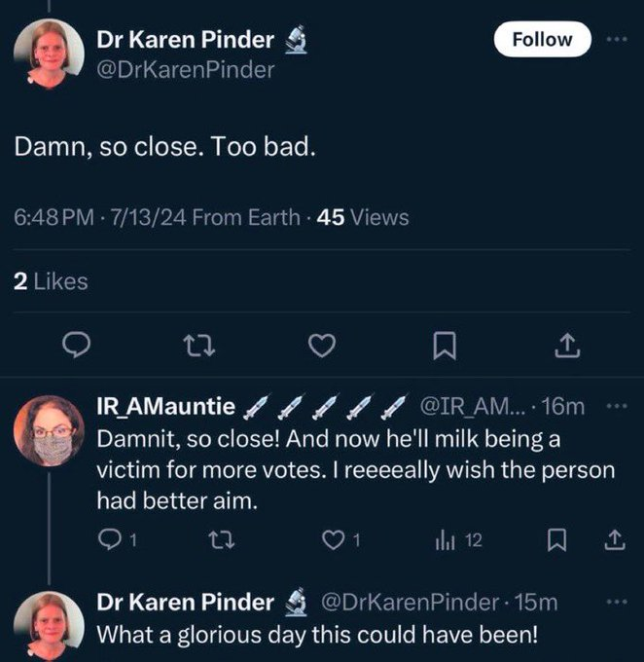644x662 pixels.
Task: Open Dr Karen Pinder's main profile picture
Action: tap(49, 54)
